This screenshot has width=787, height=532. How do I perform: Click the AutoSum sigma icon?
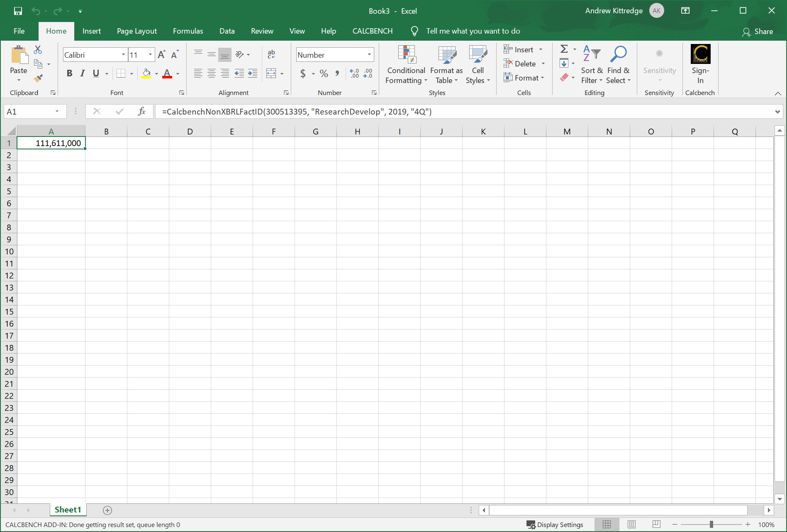coord(564,49)
